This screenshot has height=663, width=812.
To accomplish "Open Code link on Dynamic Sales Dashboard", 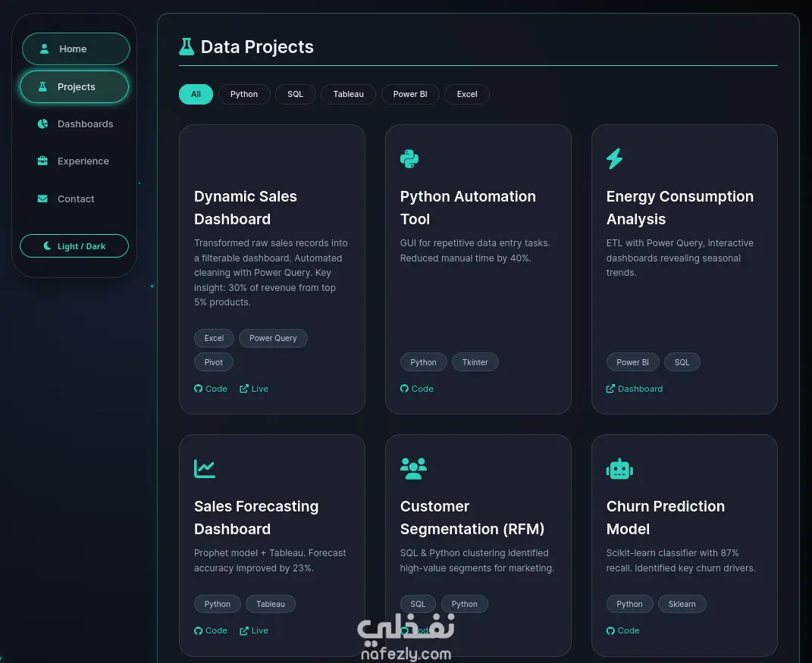I will coord(211,389).
